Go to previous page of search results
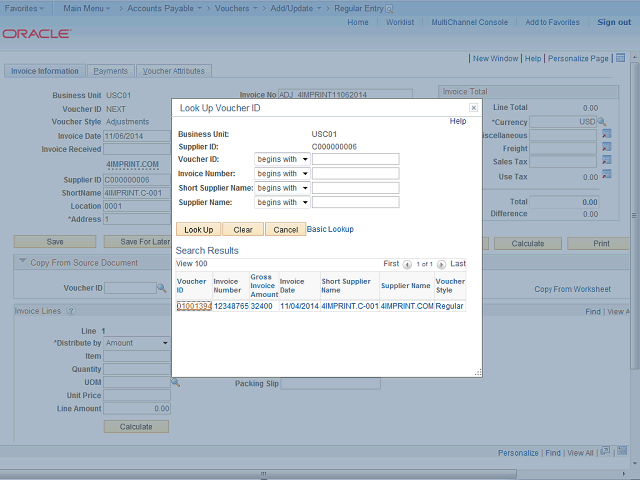Image resolution: width=640 pixels, height=480 pixels. [407, 264]
